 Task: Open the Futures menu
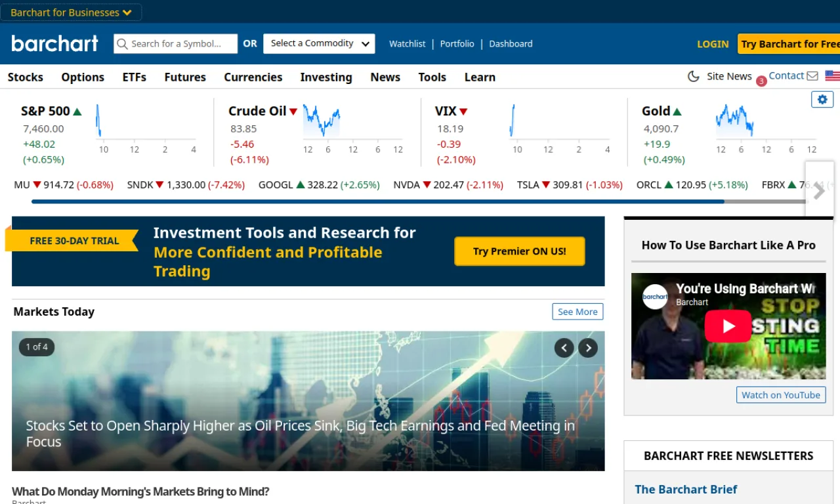click(x=185, y=77)
